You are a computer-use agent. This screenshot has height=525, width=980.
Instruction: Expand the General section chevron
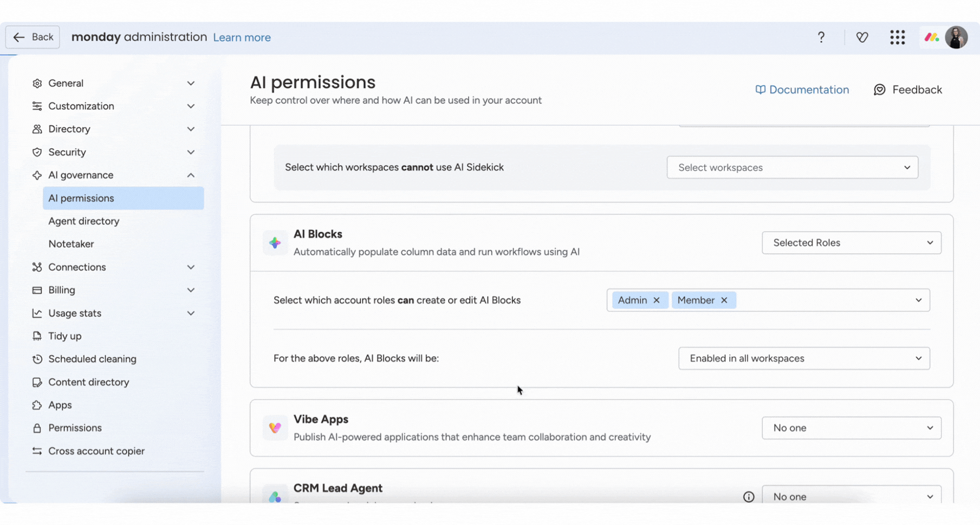click(191, 83)
